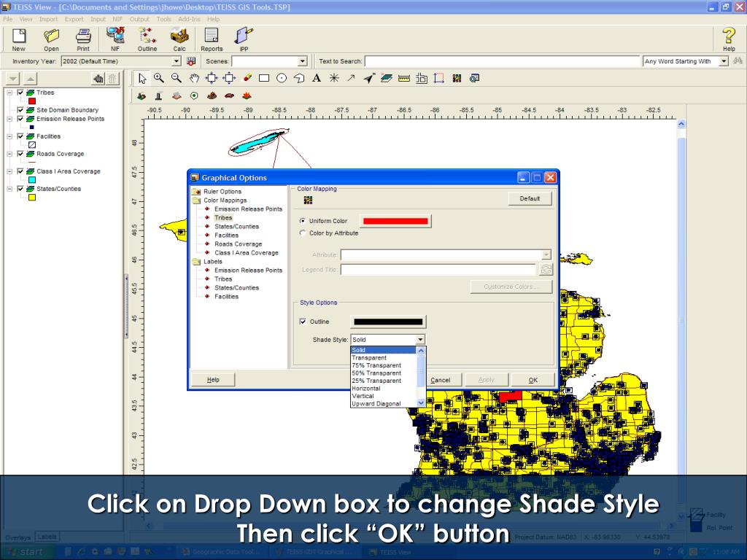Select the zoom in magnifier tool
Viewport: 747px width, 560px height.
pos(158,78)
